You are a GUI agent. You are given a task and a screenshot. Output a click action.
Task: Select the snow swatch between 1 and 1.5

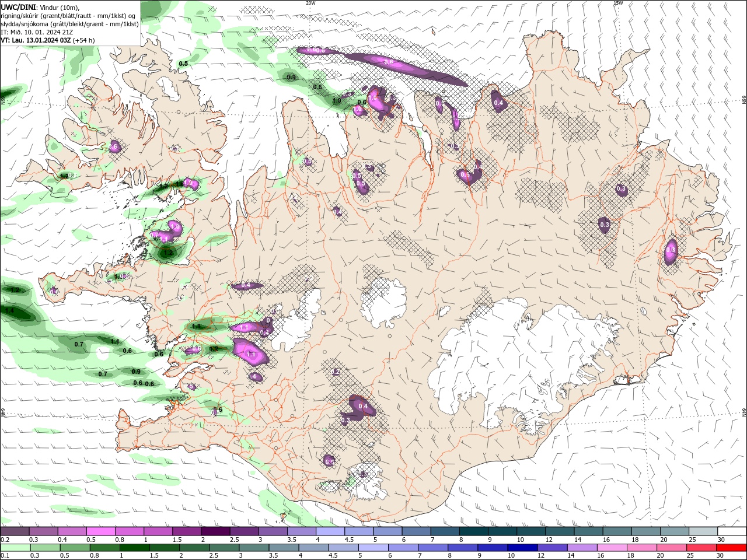pyautogui.click(x=158, y=531)
